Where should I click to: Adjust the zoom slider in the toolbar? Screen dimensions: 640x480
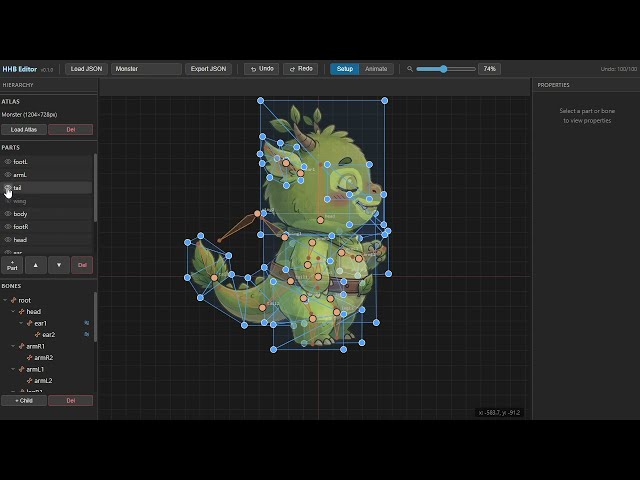coord(444,69)
